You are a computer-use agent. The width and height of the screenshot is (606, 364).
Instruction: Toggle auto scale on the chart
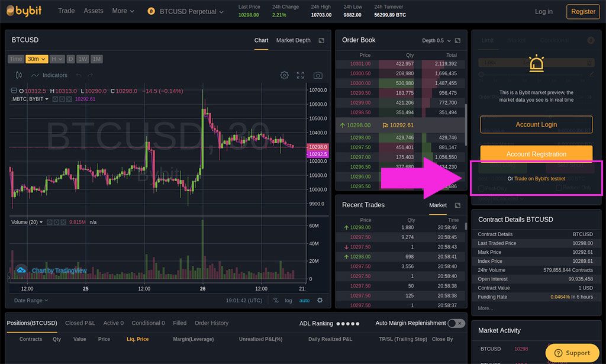point(304,300)
